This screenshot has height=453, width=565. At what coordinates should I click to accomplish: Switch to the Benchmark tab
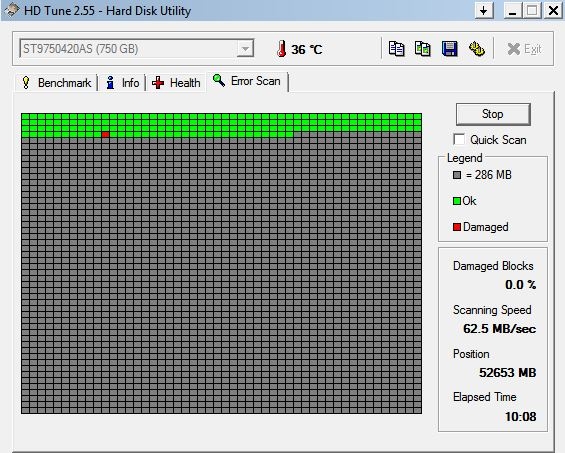[57, 83]
